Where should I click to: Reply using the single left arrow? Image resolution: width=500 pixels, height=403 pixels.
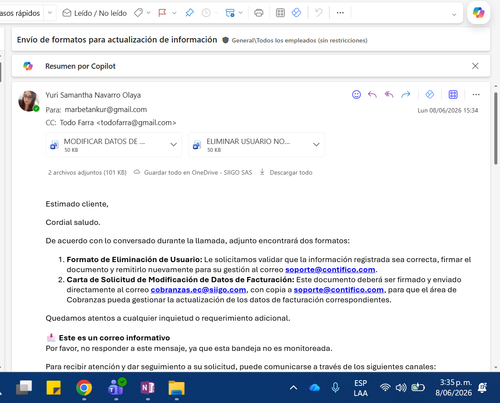pos(372,95)
